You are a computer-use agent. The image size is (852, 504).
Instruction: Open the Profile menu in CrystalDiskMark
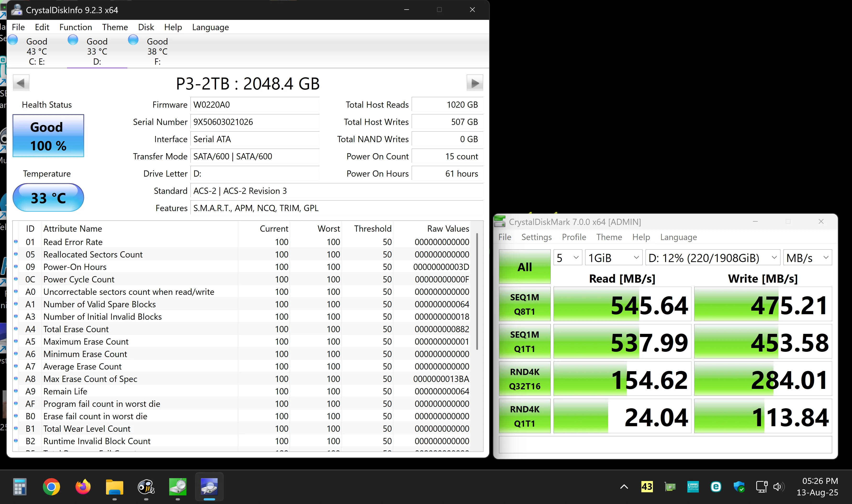point(574,237)
